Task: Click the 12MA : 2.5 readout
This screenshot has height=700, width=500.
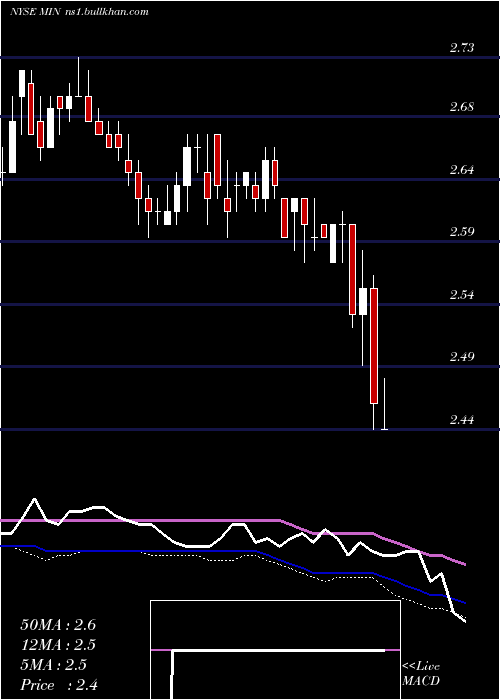Action: pos(58,645)
